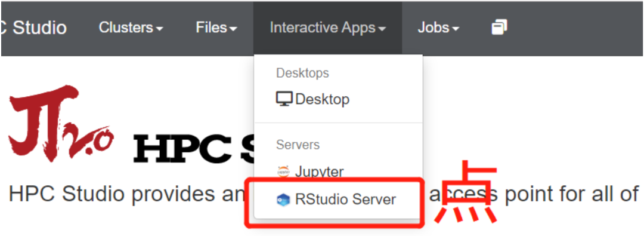Screen dimensions: 644x236
Task: Click the red pi 2.0 logo
Action: click(61, 123)
